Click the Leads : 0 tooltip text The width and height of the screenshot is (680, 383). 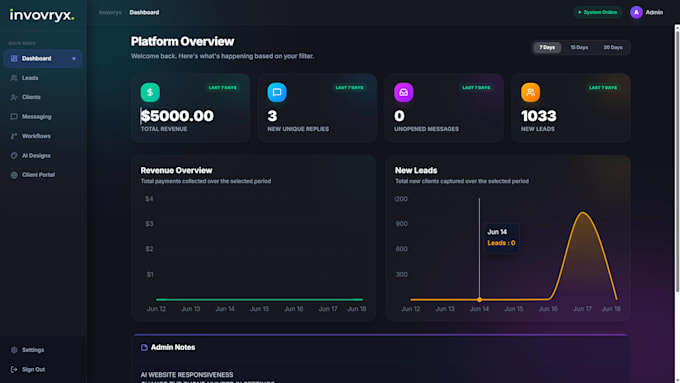tap(501, 243)
